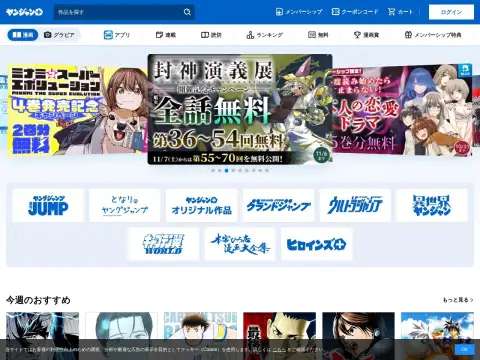
Task: Switch to the 漫画 toggle option
Action: coord(23,35)
